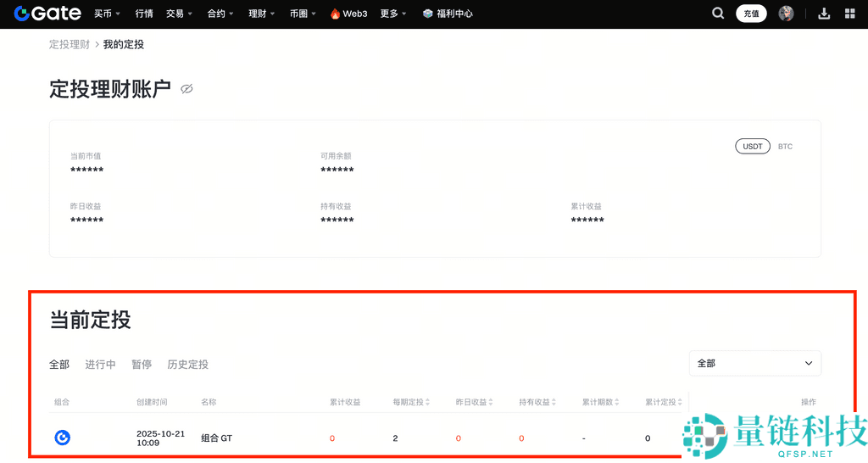Open the 行情 page
The width and height of the screenshot is (868, 463).
144,14
